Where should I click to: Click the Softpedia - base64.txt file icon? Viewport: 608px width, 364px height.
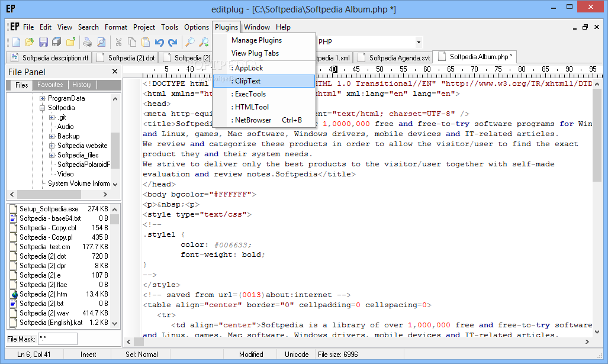pyautogui.click(x=14, y=218)
